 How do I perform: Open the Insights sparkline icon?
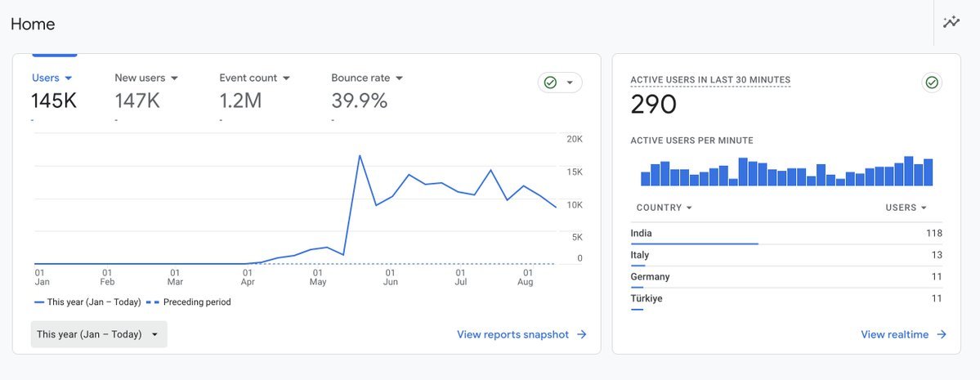951,22
